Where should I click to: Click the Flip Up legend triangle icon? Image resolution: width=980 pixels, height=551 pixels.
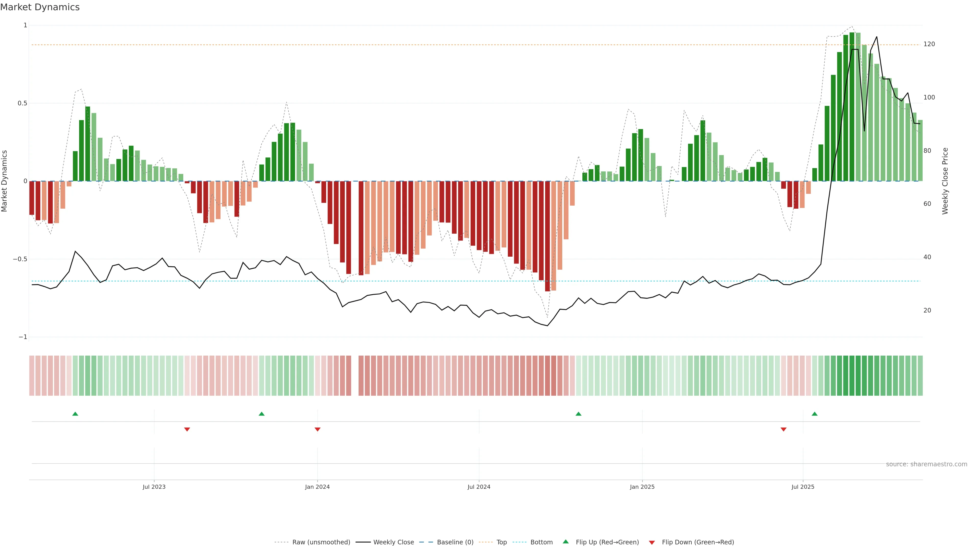(566, 542)
